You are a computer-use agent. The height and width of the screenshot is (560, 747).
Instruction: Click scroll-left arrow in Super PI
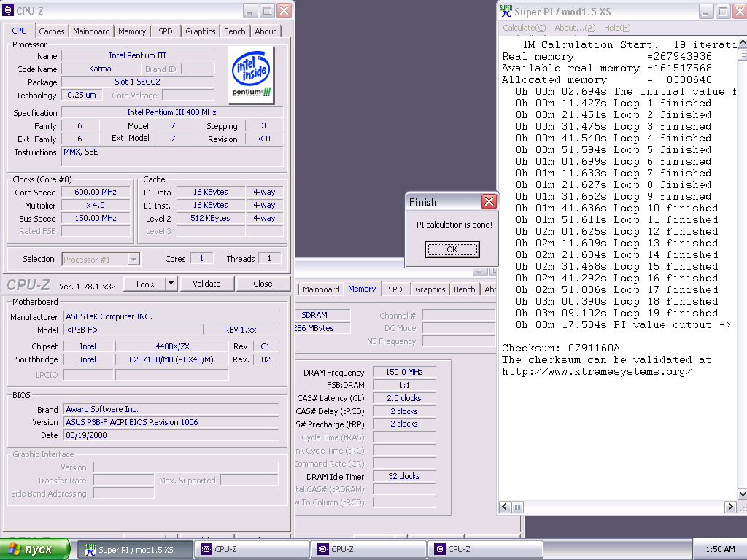(505, 507)
